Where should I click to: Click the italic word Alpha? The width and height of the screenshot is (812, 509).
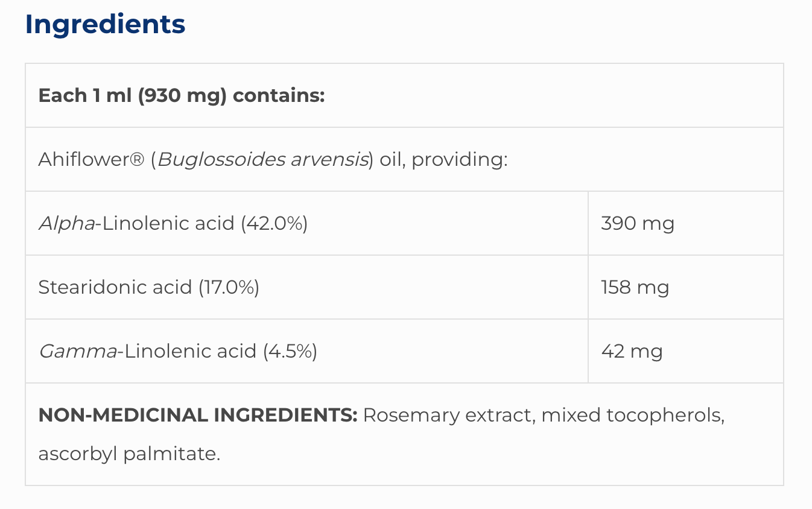[67, 224]
